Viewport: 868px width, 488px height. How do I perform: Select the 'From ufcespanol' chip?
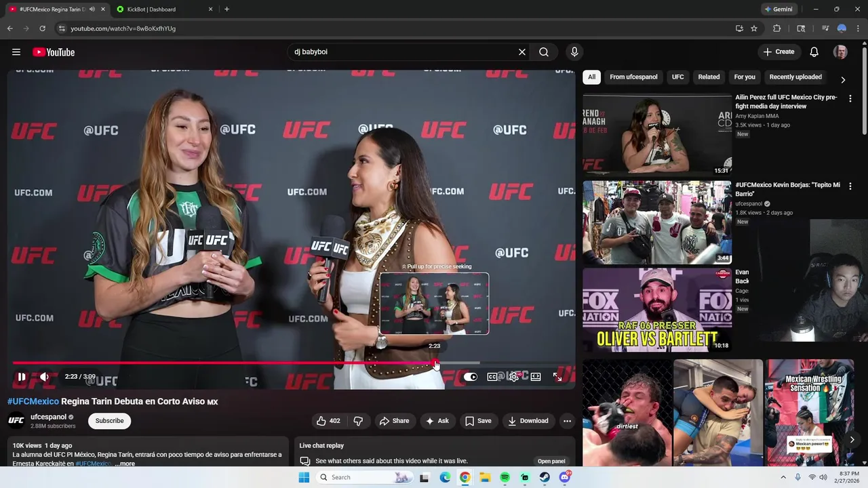coord(633,77)
